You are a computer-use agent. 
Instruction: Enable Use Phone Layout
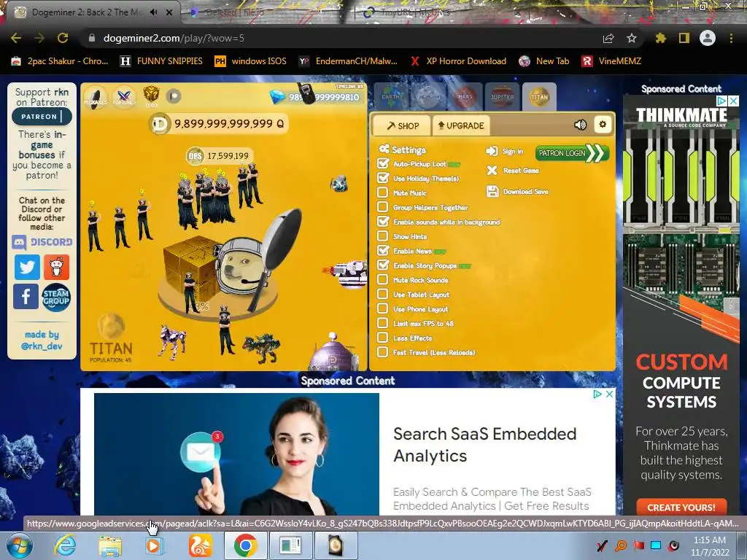point(382,308)
